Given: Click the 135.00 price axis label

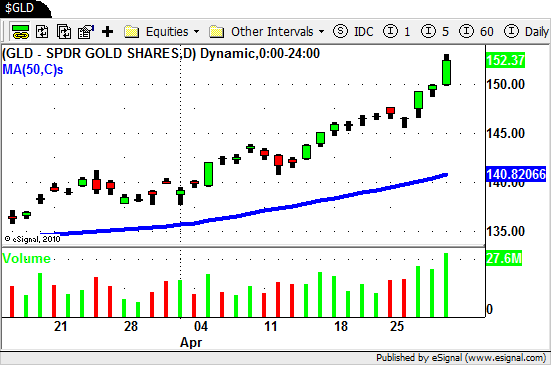Looking at the screenshot, I should [x=505, y=232].
